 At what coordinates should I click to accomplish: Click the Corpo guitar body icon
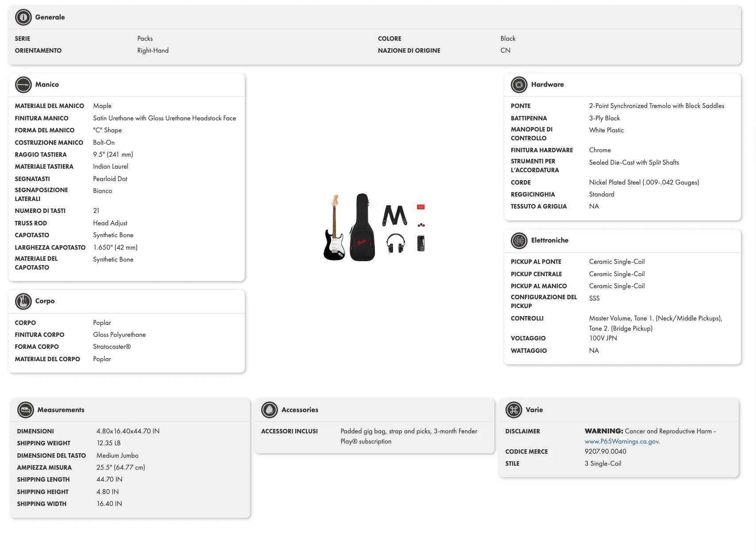pos(23,301)
